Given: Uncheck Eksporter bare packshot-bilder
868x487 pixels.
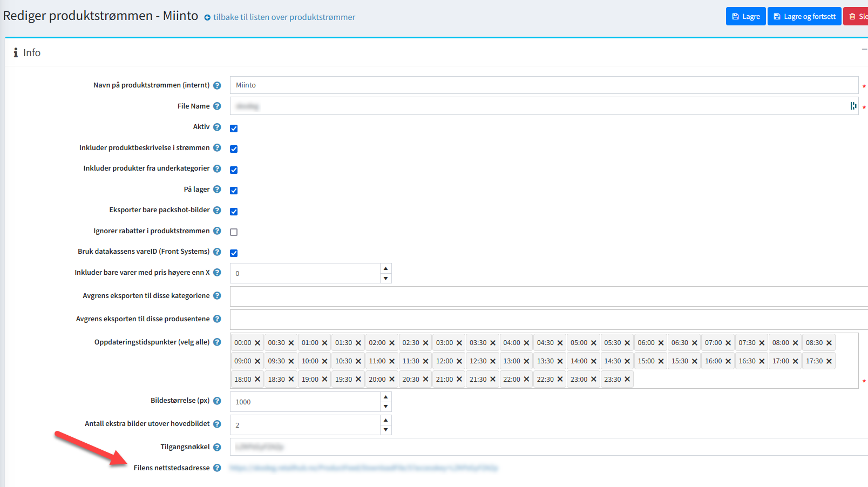Looking at the screenshot, I should (x=234, y=212).
